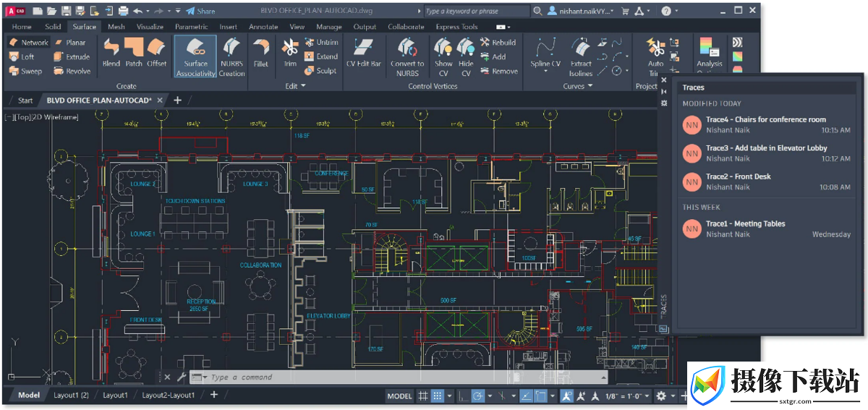Open Trace3 - Add table in Elevator Lobby
This screenshot has height=410, width=868.
click(766, 153)
